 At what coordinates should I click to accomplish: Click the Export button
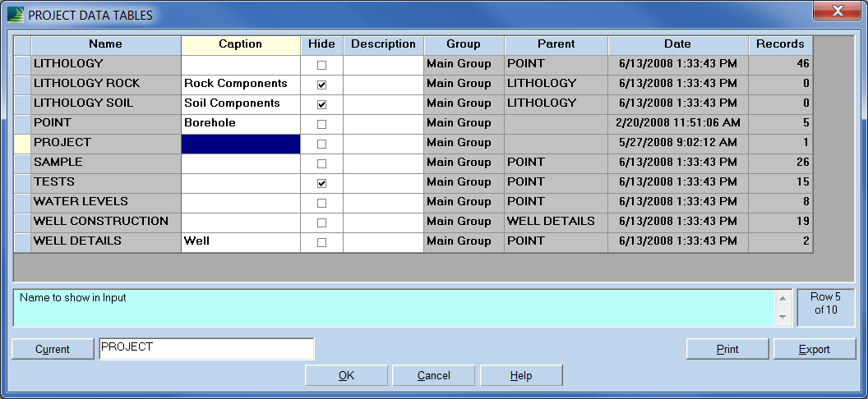[x=815, y=349]
